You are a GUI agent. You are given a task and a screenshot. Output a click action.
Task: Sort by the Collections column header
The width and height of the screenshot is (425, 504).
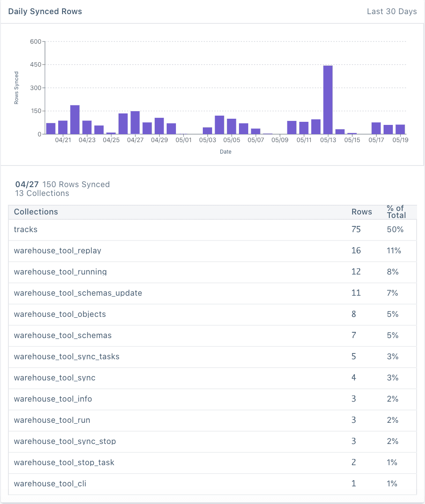click(36, 212)
